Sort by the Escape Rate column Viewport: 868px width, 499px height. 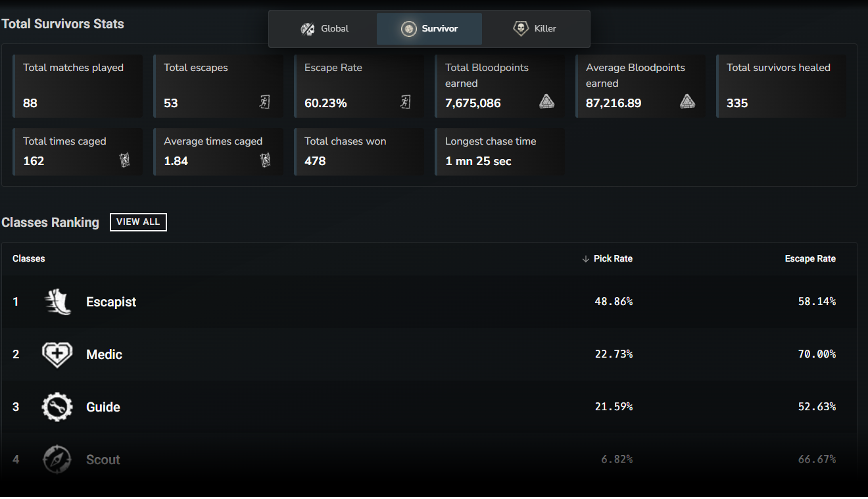click(810, 259)
